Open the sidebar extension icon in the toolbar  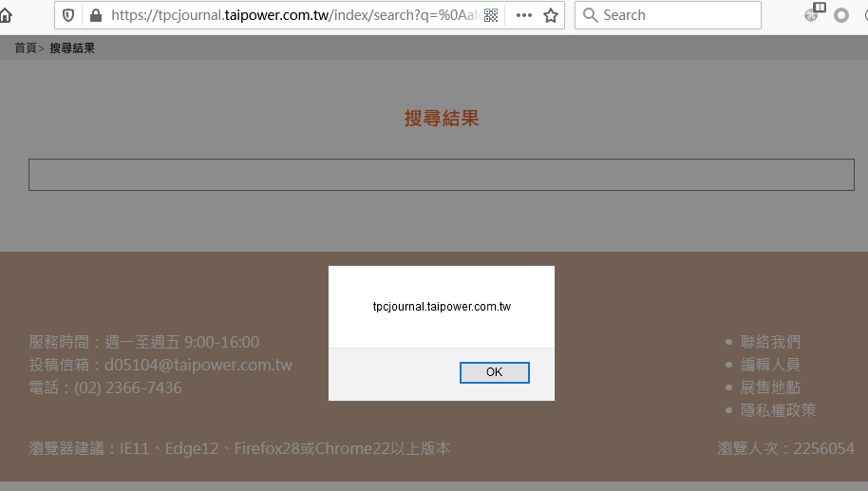[814, 12]
